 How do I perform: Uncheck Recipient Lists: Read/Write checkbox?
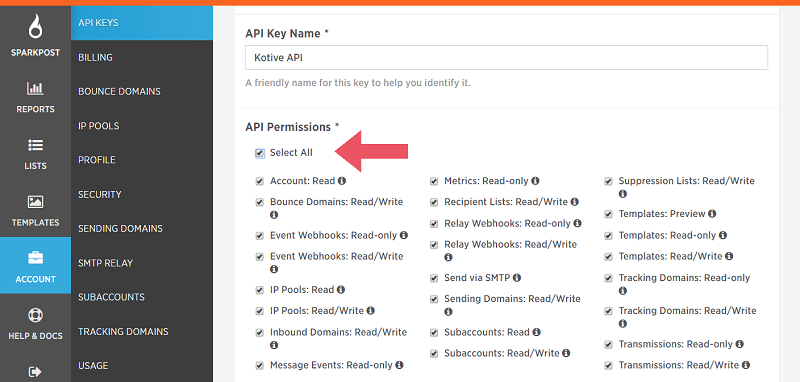(434, 202)
